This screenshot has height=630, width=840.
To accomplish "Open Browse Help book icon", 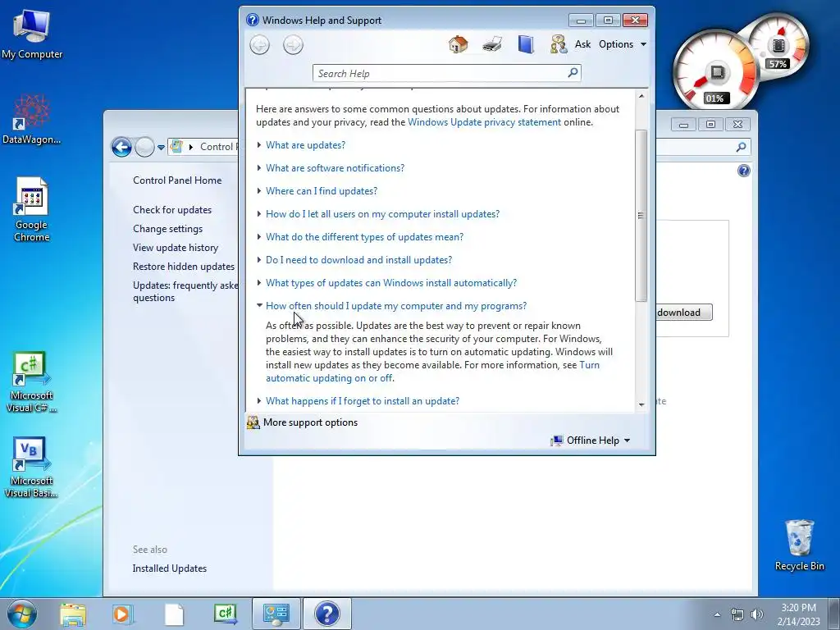I will click(x=526, y=44).
